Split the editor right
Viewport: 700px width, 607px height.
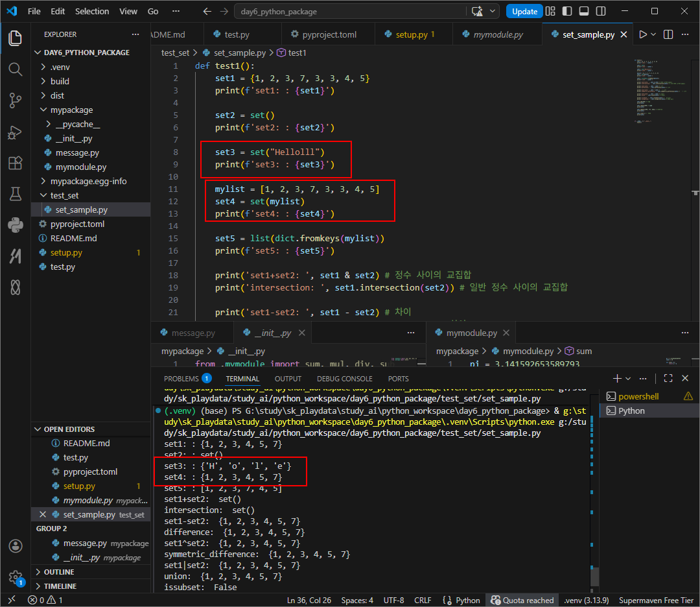tap(668, 34)
